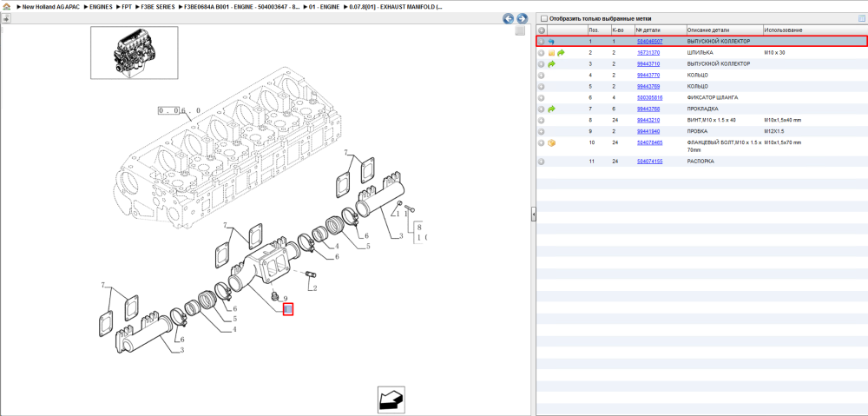Click the green arrow icon in the ПРОКЛАДКА row
This screenshot has height=416, width=868.
click(551, 109)
